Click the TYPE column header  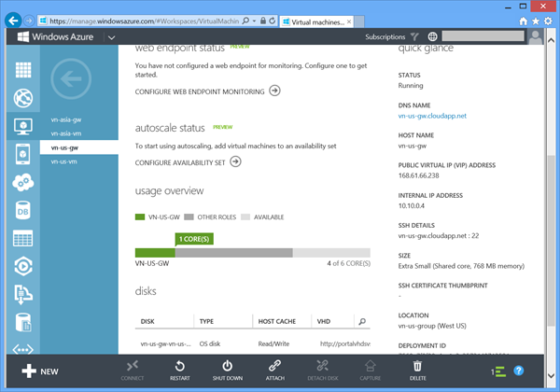coord(223,321)
